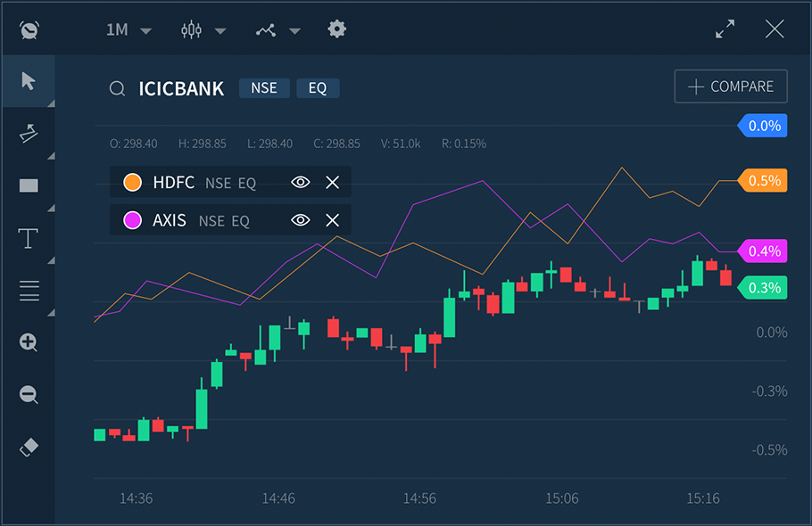Image resolution: width=812 pixels, height=526 pixels.
Task: Toggle visibility of the AXIS series
Action: (300, 220)
